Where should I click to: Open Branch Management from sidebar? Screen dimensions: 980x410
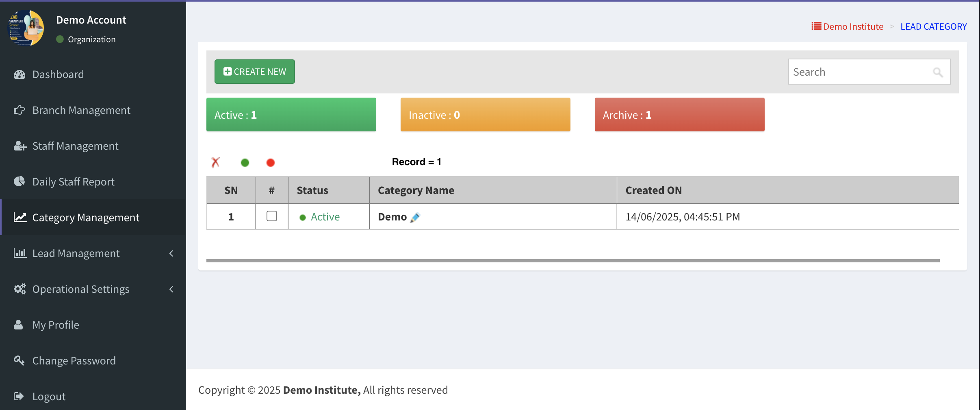[81, 110]
